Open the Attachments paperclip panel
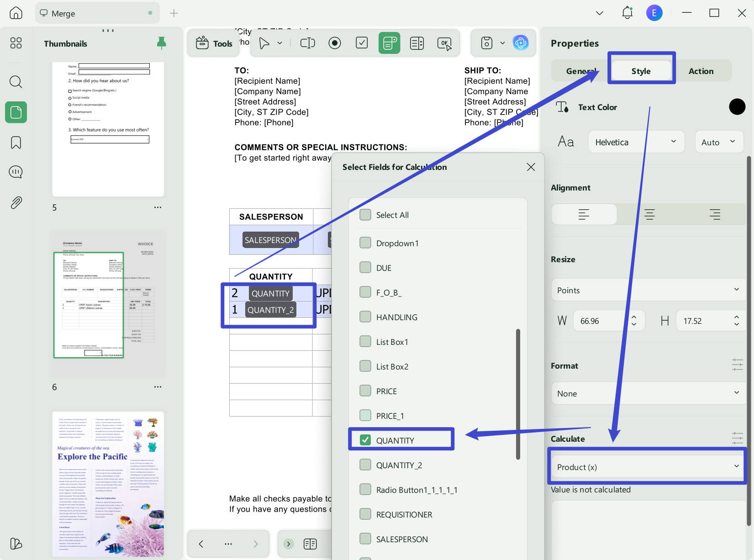This screenshot has width=754, height=560. click(x=16, y=202)
